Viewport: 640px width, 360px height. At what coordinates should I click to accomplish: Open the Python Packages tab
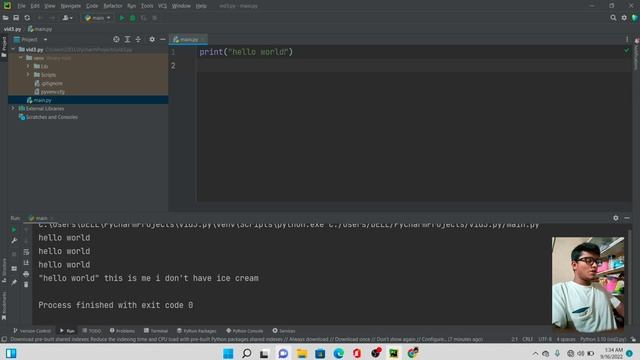[197, 331]
